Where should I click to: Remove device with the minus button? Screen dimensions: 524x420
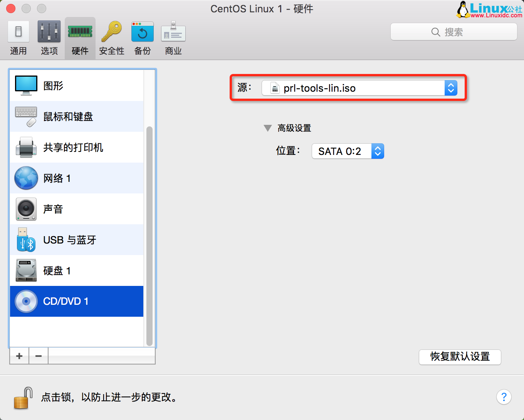39,356
